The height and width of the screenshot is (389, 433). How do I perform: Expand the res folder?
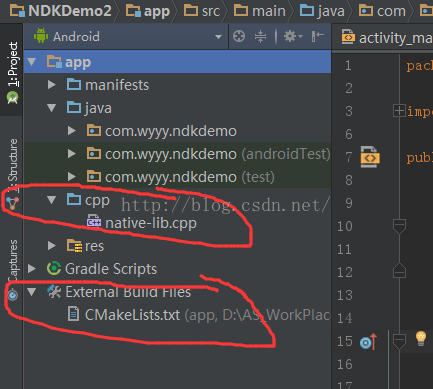point(51,246)
